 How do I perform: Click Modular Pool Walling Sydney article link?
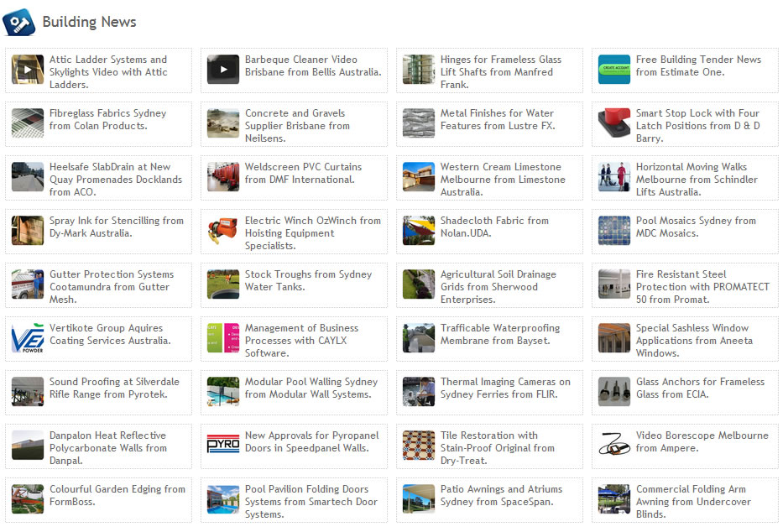[x=311, y=388]
